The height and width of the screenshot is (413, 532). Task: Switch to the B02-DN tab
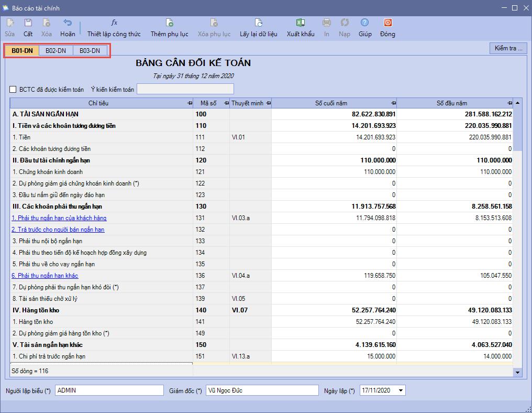(56, 51)
